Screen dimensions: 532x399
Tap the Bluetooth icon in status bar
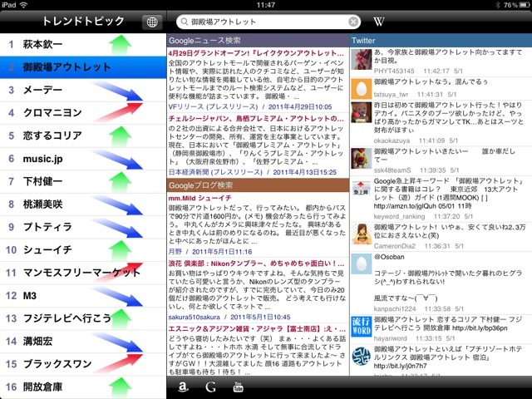click(498, 5)
